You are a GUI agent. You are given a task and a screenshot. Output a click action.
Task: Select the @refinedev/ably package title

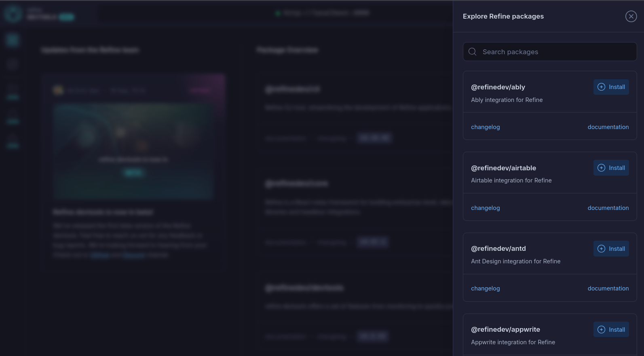[x=498, y=87]
